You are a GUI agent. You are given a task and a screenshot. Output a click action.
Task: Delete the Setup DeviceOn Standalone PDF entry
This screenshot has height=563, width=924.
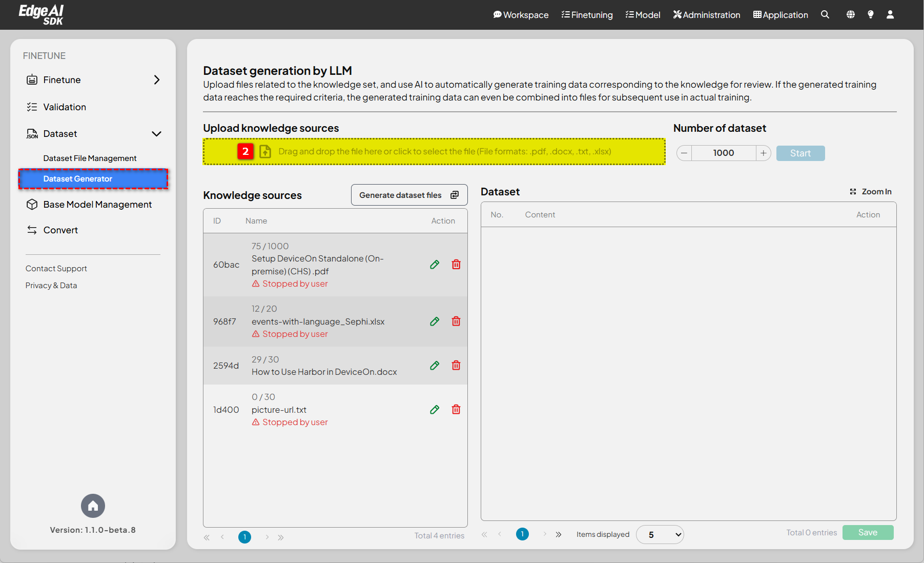(x=456, y=264)
